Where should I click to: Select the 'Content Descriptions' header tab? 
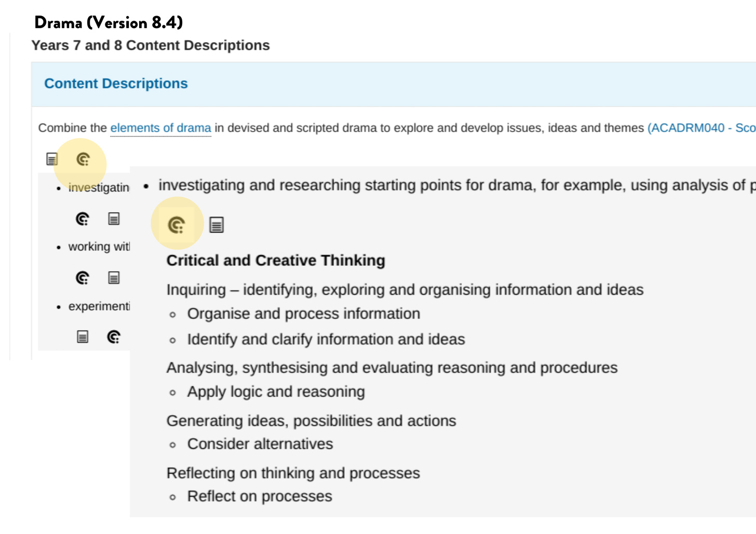coord(116,84)
